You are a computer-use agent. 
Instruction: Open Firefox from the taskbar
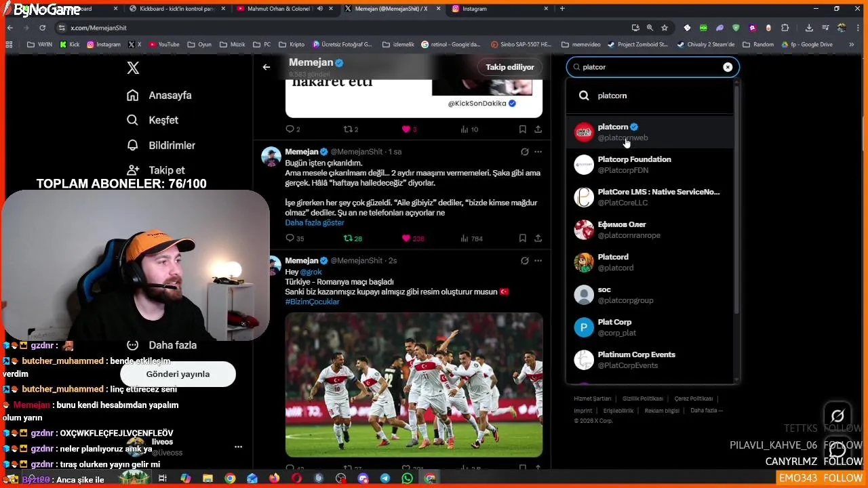[x=274, y=479]
